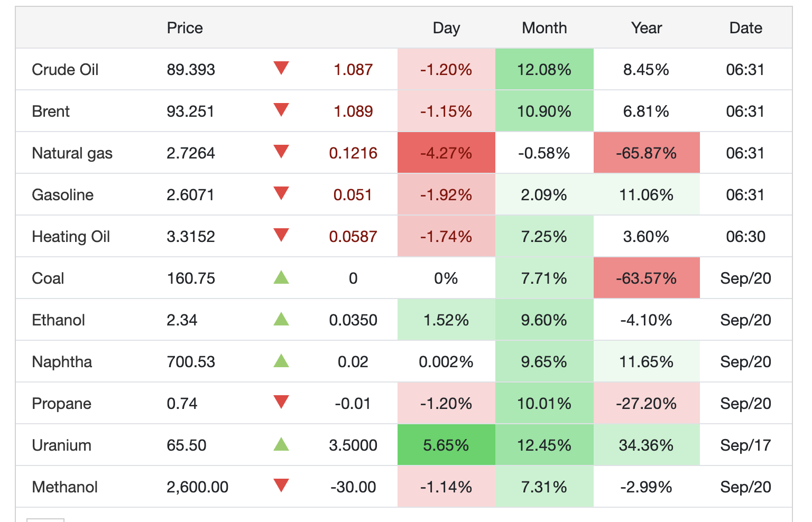Select Methanol price 2,600.00
Screen dimensions: 812x522
197,487
